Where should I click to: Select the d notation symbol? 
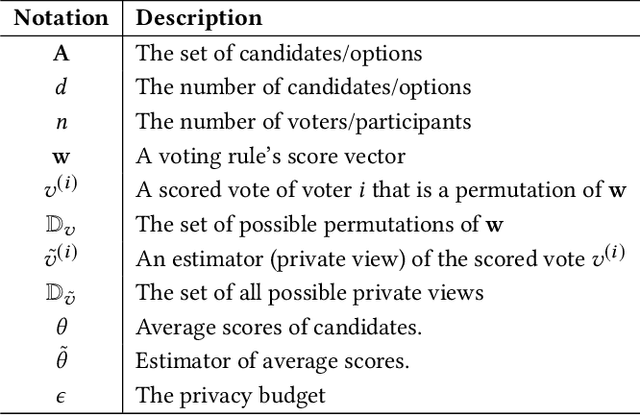(x=60, y=87)
